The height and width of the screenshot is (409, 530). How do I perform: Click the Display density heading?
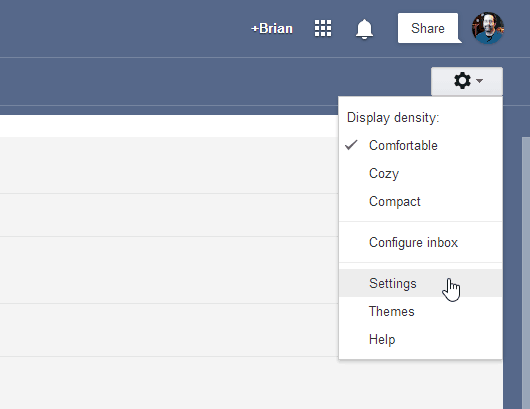pyautogui.click(x=393, y=118)
